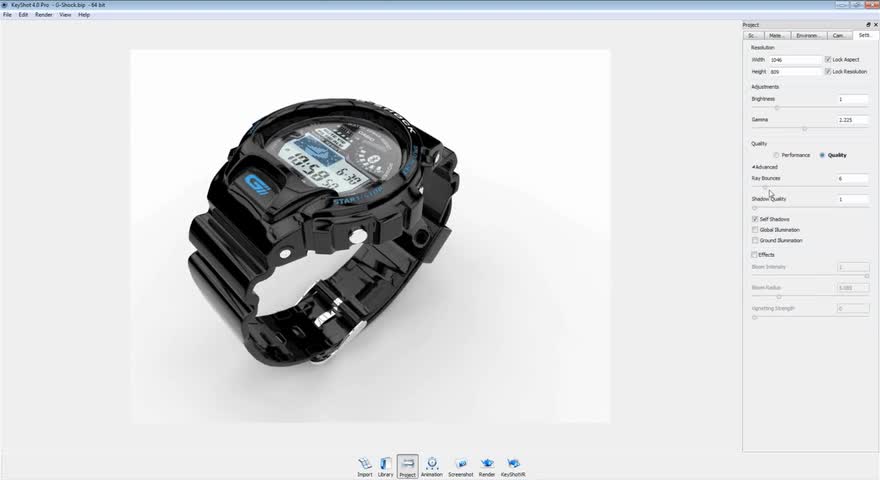Image resolution: width=880 pixels, height=480 pixels.
Task: Switch to the Material tab
Action: coord(776,35)
